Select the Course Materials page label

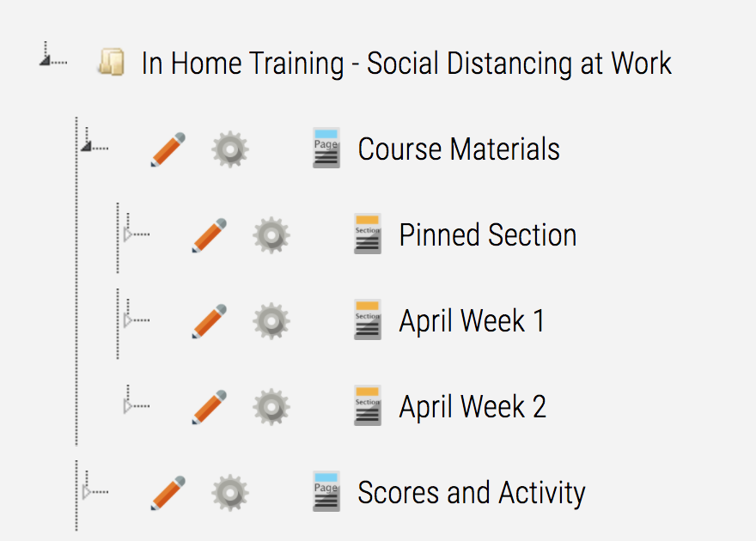tap(459, 149)
